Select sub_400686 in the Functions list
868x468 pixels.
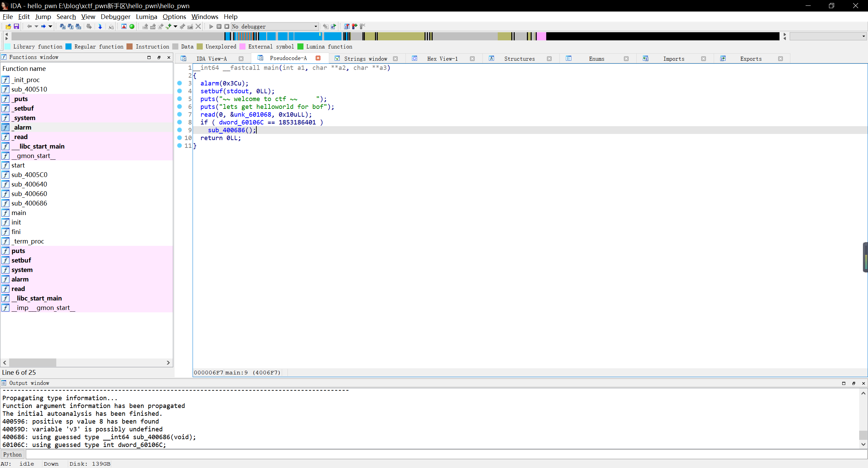tap(29, 203)
